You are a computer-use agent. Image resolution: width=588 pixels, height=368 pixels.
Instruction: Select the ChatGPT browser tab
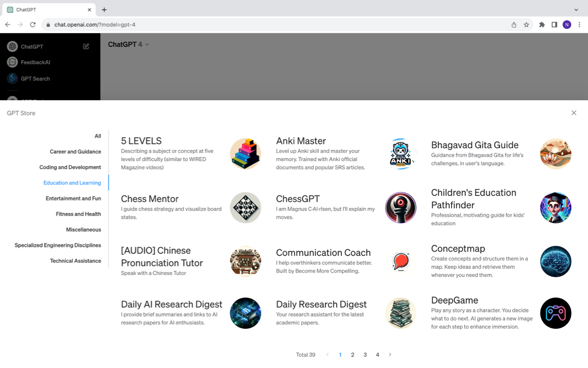48,10
